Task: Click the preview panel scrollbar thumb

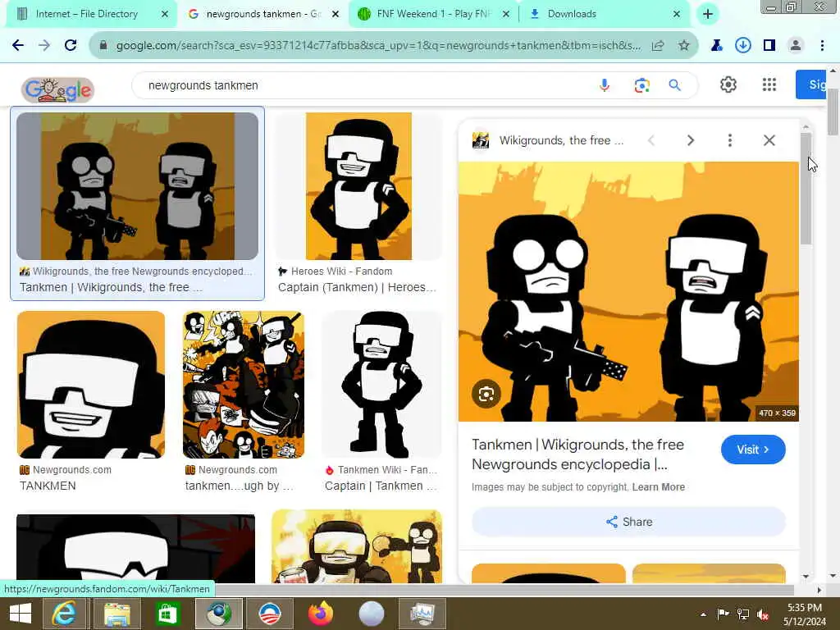Action: [x=806, y=189]
